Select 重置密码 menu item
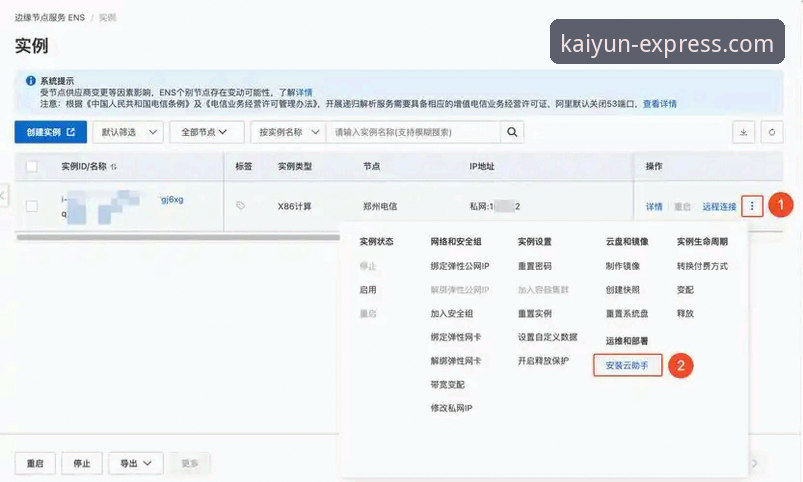This screenshot has height=482, width=803. 535,266
